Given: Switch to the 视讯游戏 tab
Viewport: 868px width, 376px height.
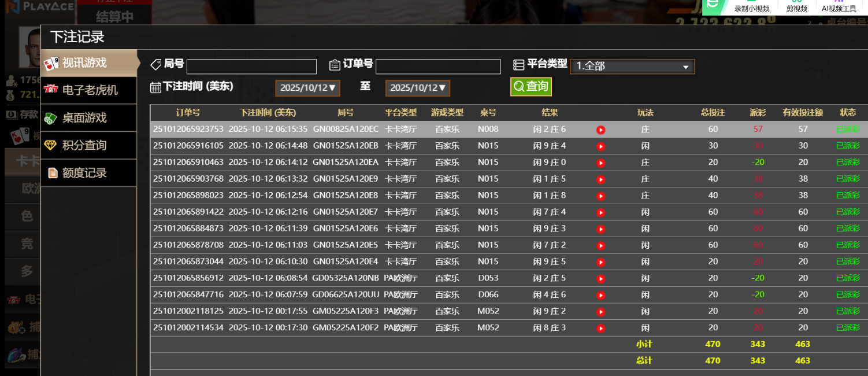Looking at the screenshot, I should (88, 63).
